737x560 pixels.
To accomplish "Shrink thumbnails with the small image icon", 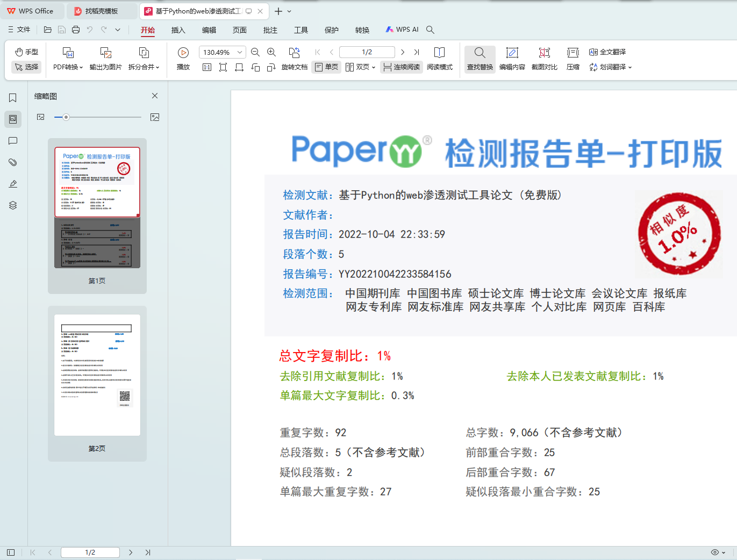I will (x=41, y=117).
